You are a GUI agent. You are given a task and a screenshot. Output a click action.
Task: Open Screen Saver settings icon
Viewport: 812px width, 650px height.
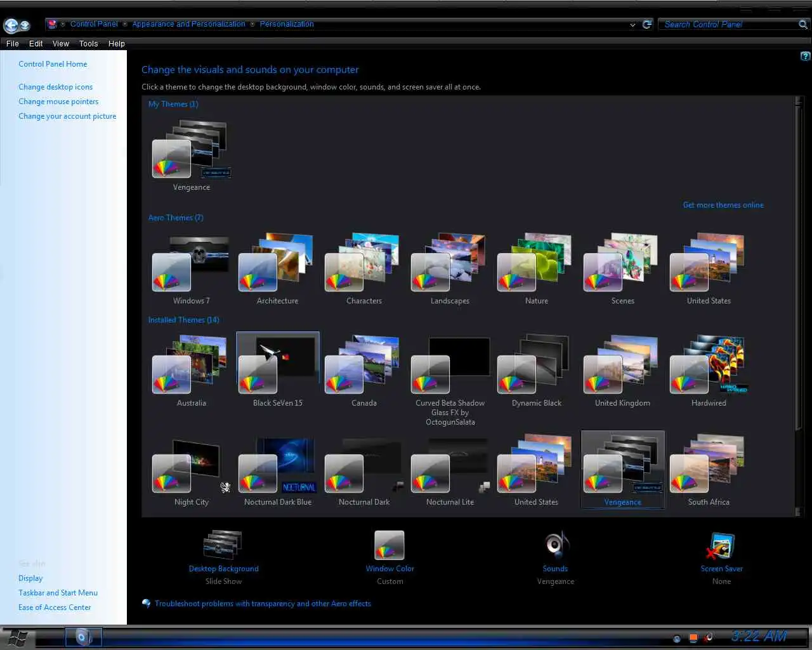click(721, 545)
